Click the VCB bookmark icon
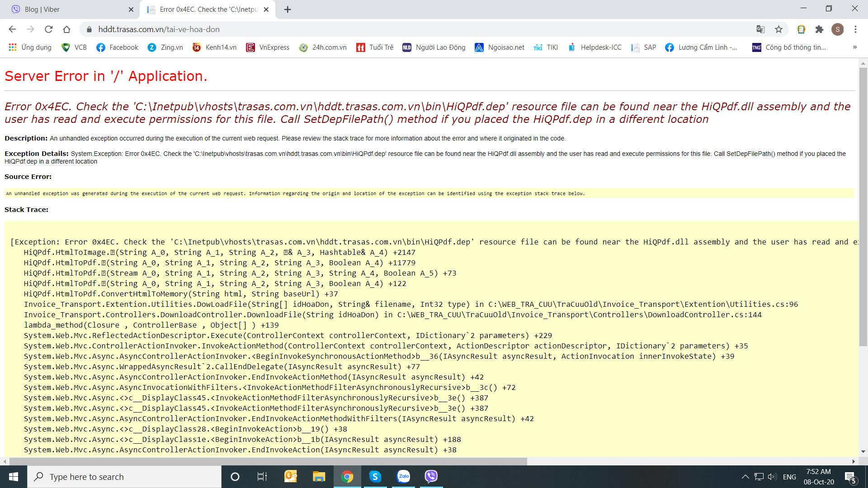The height and width of the screenshot is (488, 868). coord(66,47)
